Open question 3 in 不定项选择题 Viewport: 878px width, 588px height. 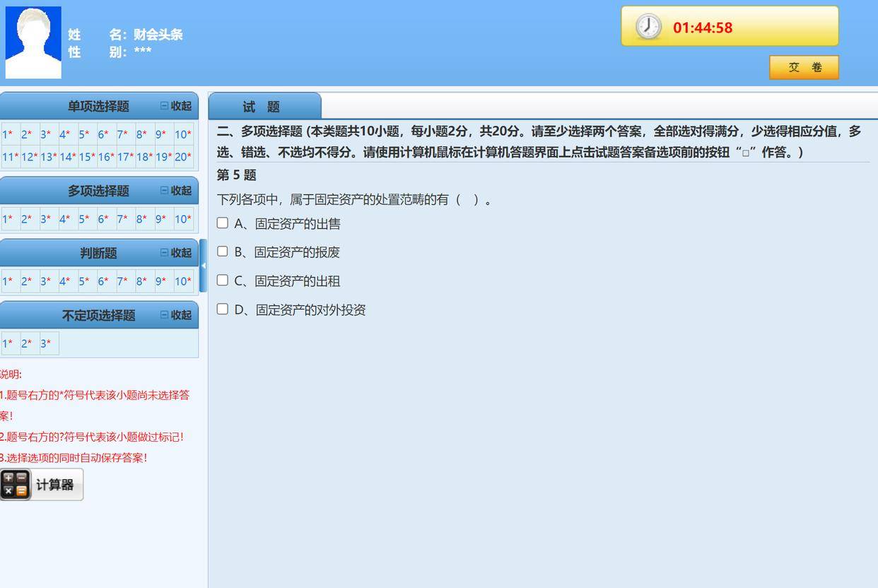tap(49, 344)
